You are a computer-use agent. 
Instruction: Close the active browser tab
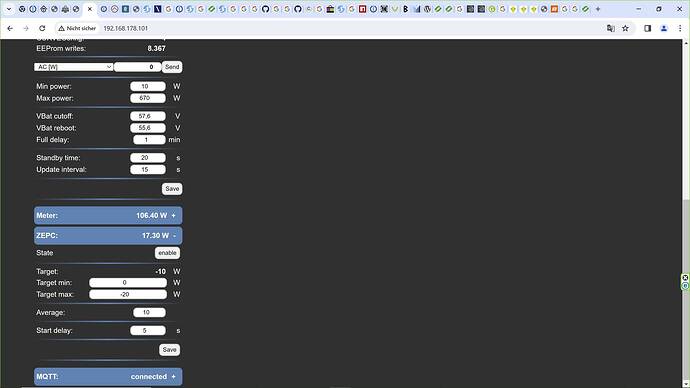point(90,9)
